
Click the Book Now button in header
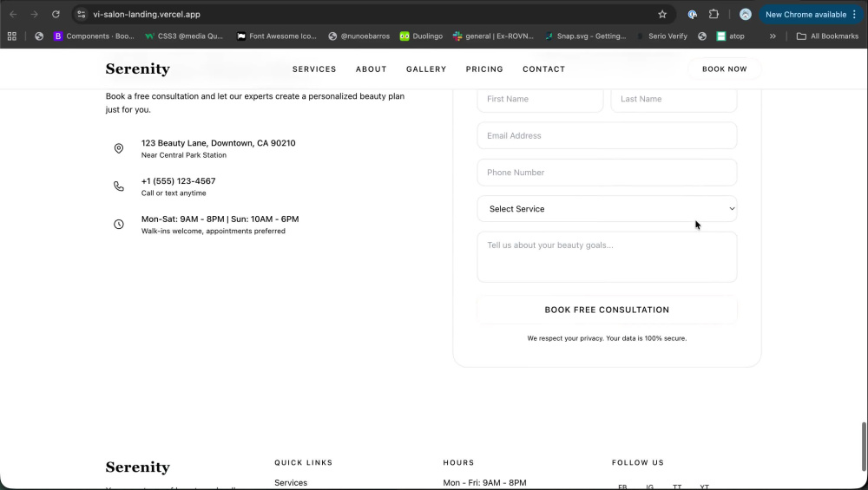[724, 69]
